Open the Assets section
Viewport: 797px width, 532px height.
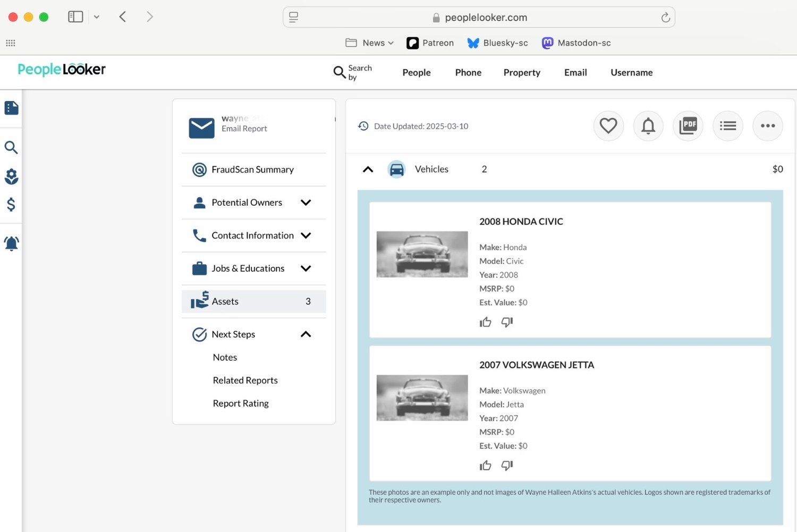click(x=254, y=301)
